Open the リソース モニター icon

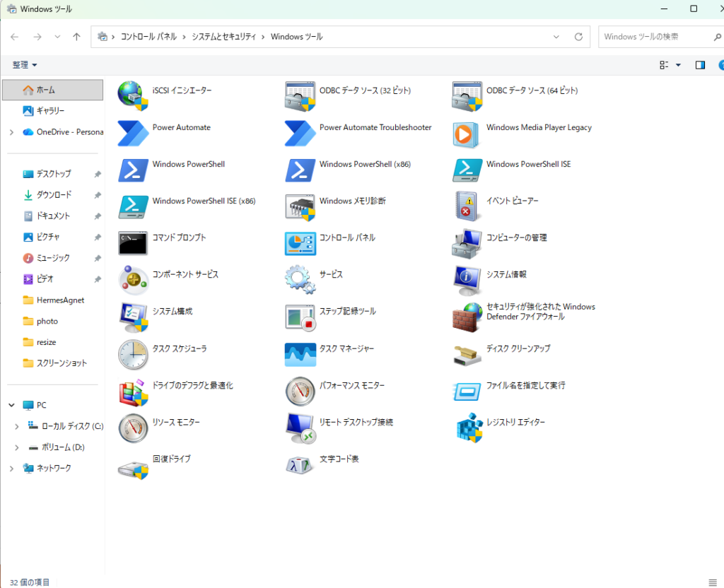click(133, 428)
